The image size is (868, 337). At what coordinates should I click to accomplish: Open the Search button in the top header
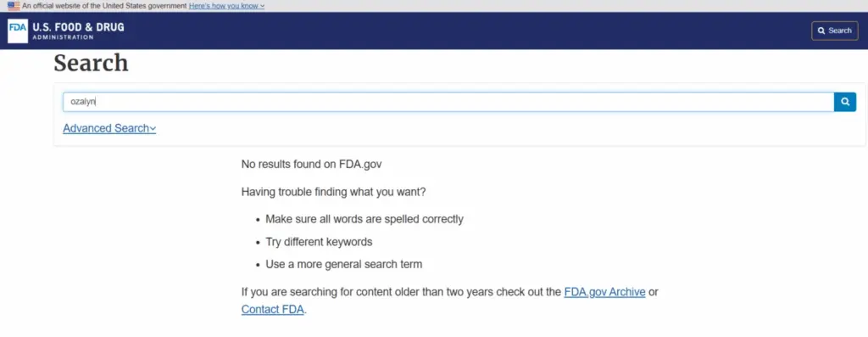click(x=835, y=31)
